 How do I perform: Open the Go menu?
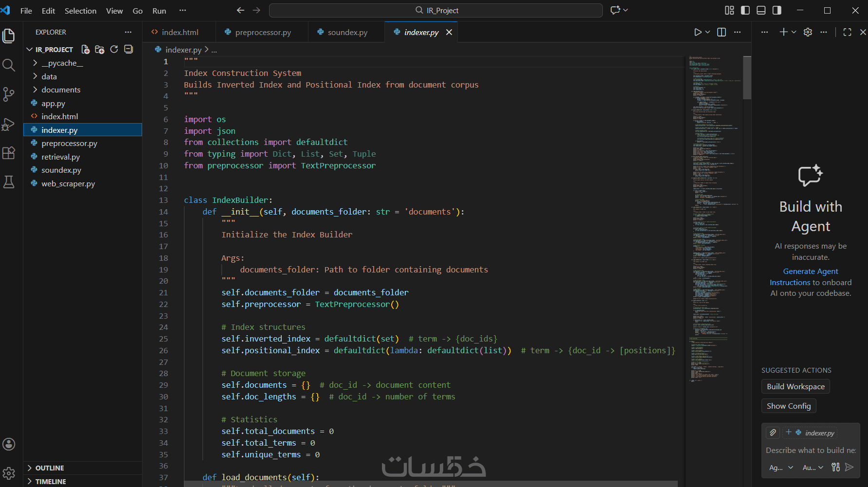click(x=138, y=11)
